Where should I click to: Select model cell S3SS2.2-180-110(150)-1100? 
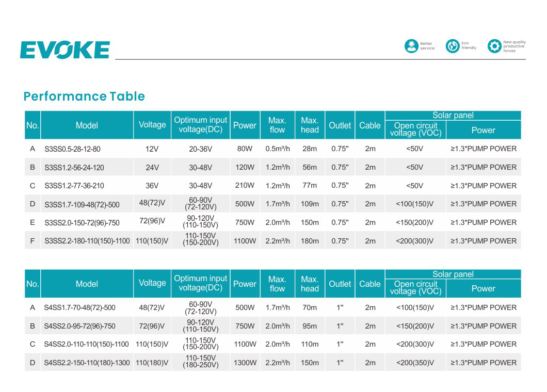pyautogui.click(x=87, y=241)
